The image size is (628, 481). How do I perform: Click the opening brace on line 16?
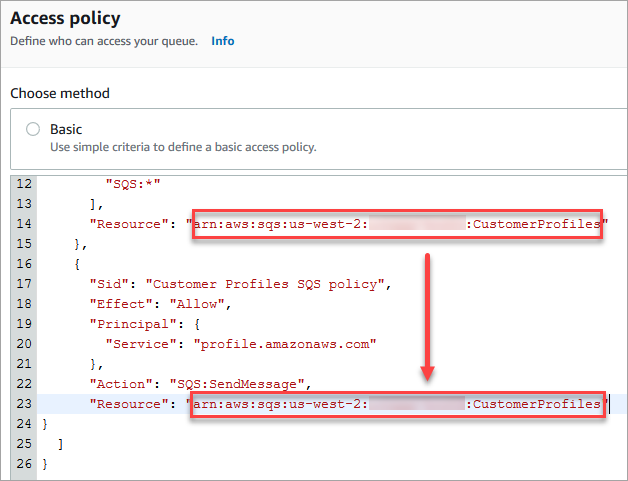click(76, 264)
